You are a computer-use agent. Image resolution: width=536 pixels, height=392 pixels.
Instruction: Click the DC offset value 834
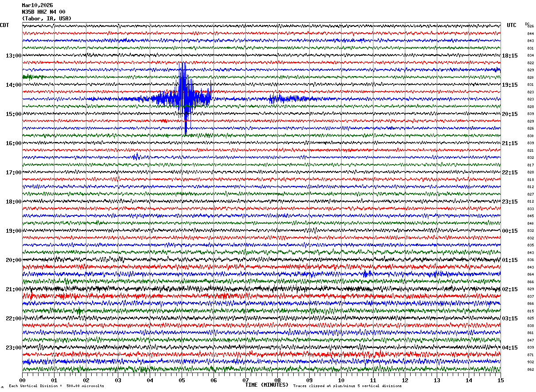tap(530, 56)
